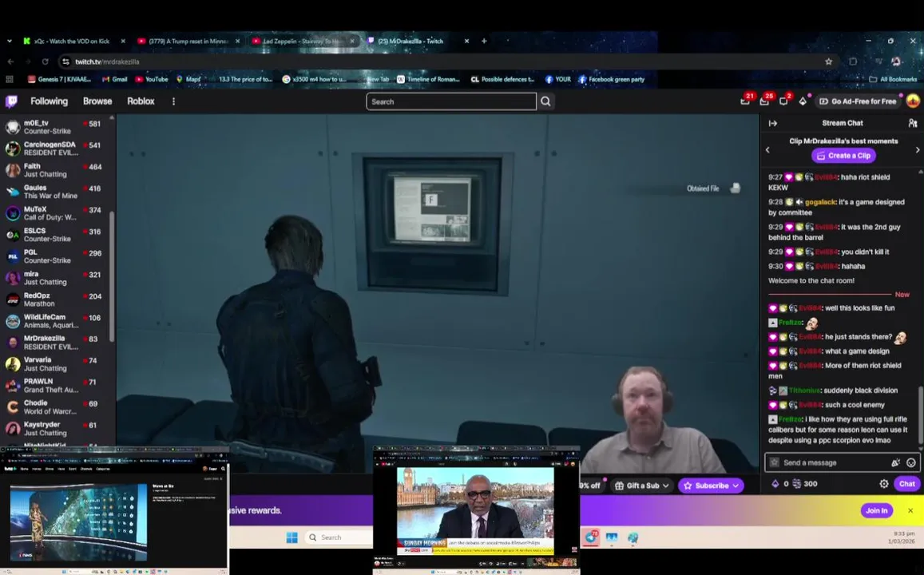Click the purple Chat send button
The image size is (924, 575).
pos(907,484)
